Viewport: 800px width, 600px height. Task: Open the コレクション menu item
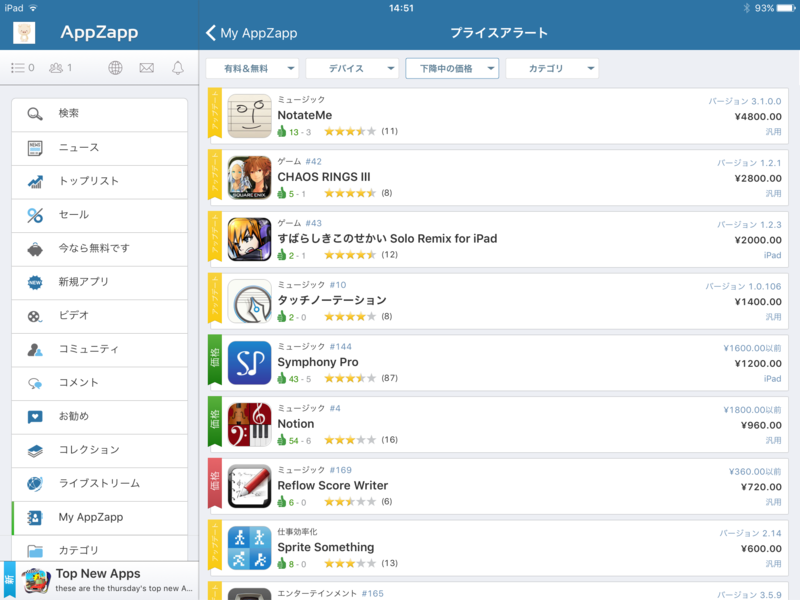(x=99, y=451)
